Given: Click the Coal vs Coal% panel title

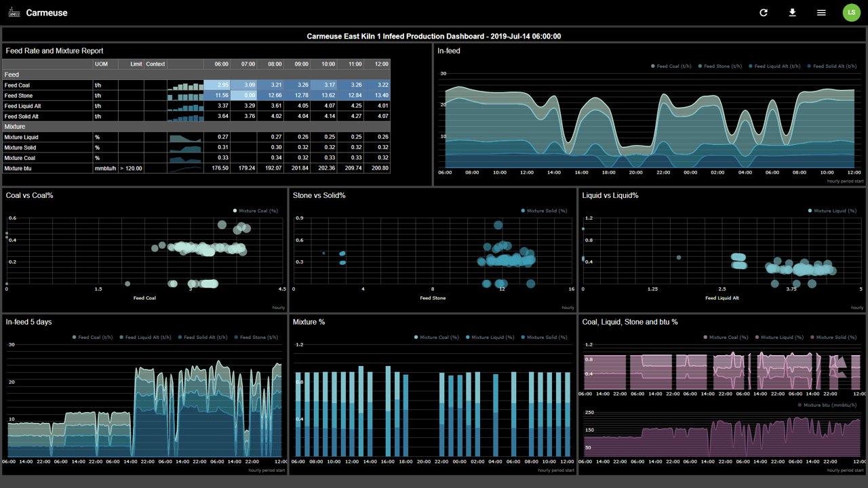Looking at the screenshot, I should click(29, 195).
